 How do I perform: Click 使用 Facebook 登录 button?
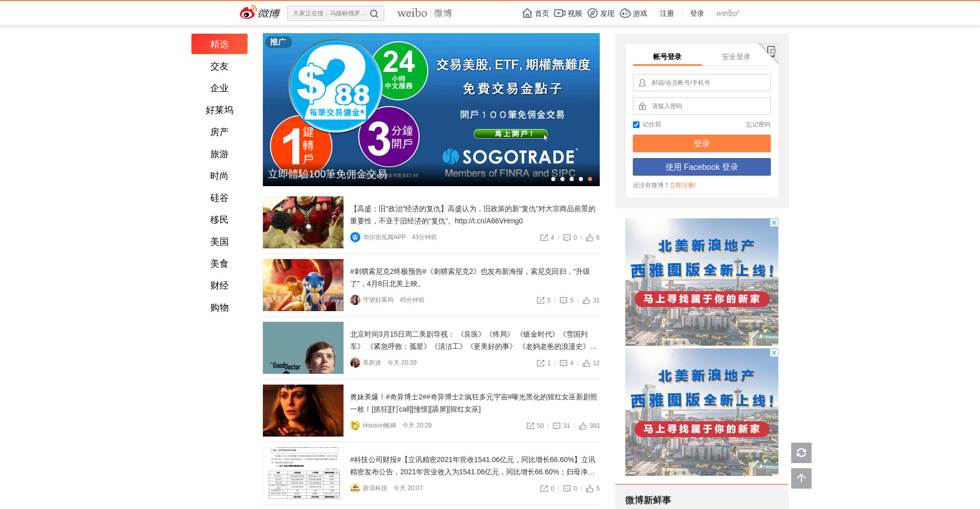point(702,167)
